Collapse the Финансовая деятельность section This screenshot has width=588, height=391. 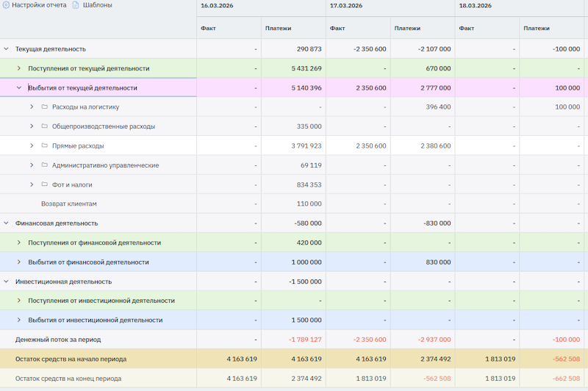click(7, 223)
